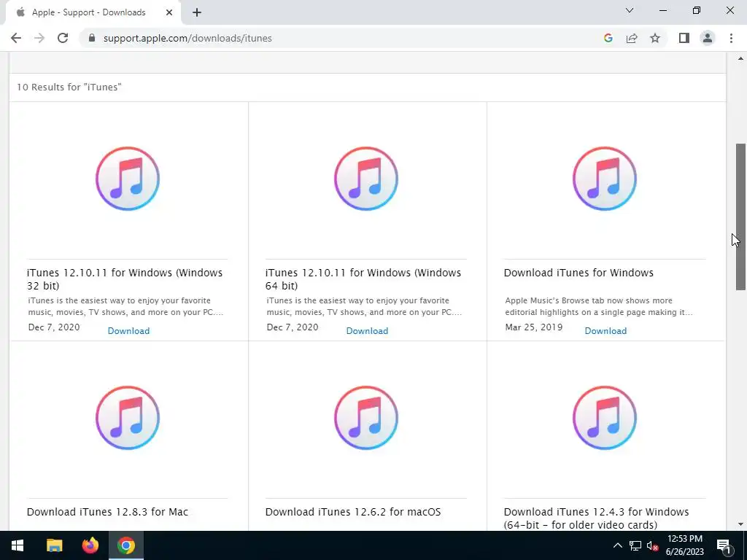This screenshot has width=747, height=560.
Task: Open Google search icon in address bar
Action: coord(608,38)
